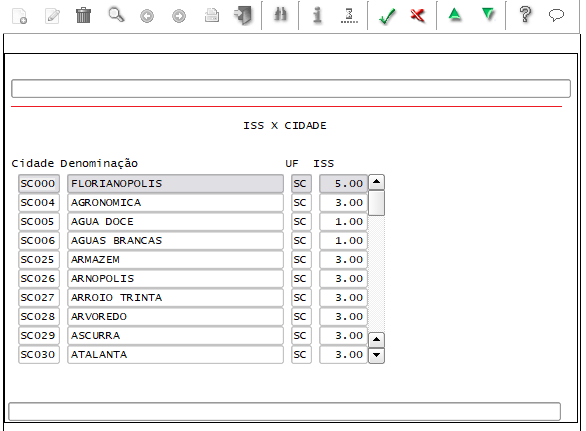Click the magnifying glass search icon
Viewport: 586px width, 431px height.
(x=116, y=15)
